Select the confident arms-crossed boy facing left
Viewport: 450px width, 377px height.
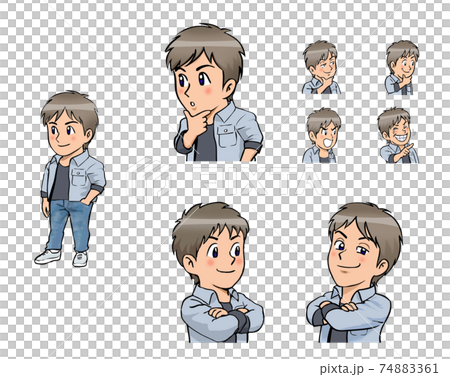354,272
